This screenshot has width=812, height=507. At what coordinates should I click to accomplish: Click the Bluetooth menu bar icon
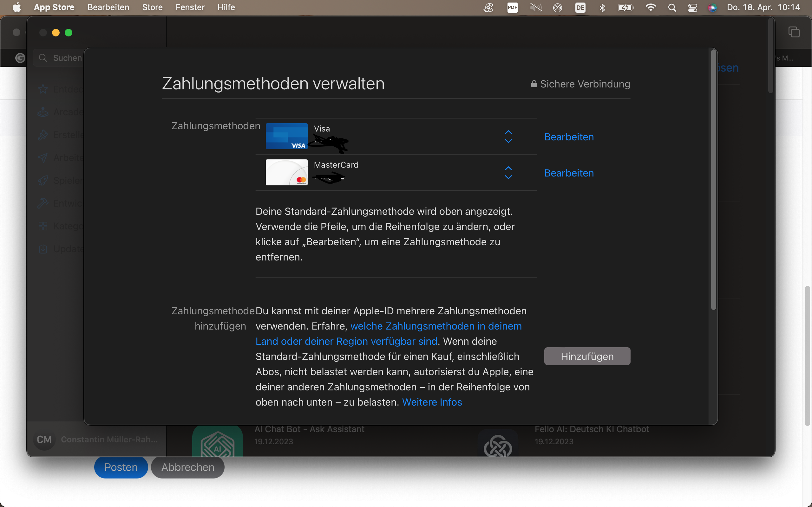coord(602,7)
